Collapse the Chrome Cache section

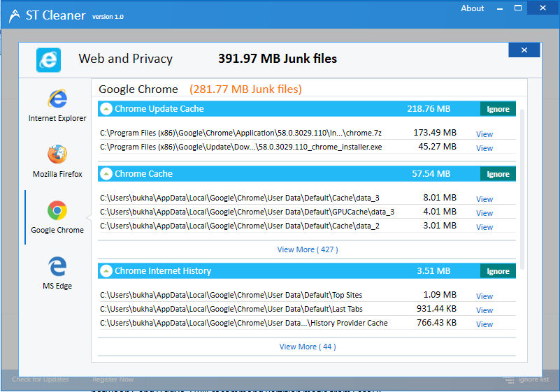(x=106, y=174)
